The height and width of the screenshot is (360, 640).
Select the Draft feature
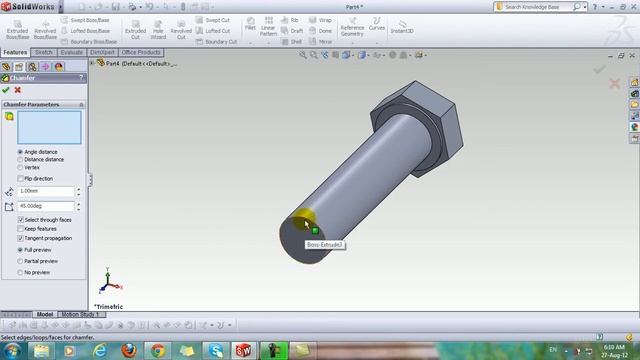(292, 31)
